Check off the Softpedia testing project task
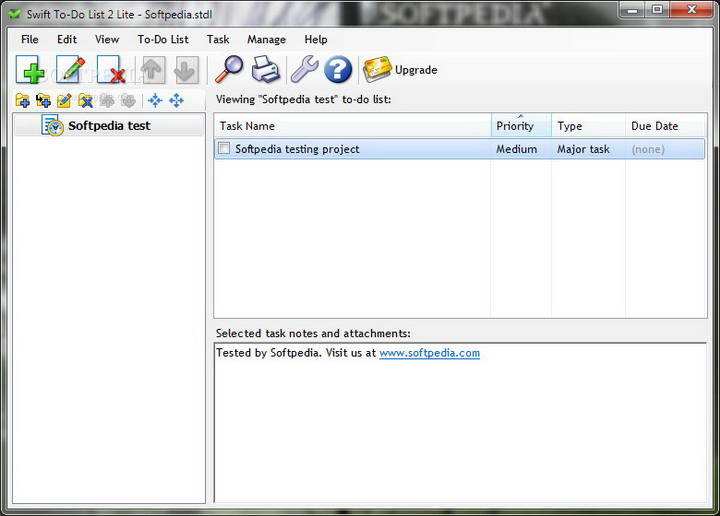This screenshot has height=516, width=720. (224, 148)
